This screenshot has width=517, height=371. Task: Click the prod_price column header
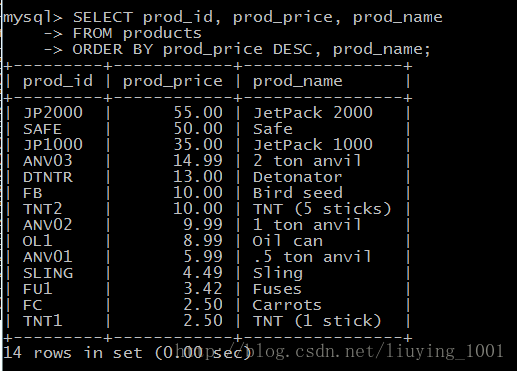(x=173, y=82)
